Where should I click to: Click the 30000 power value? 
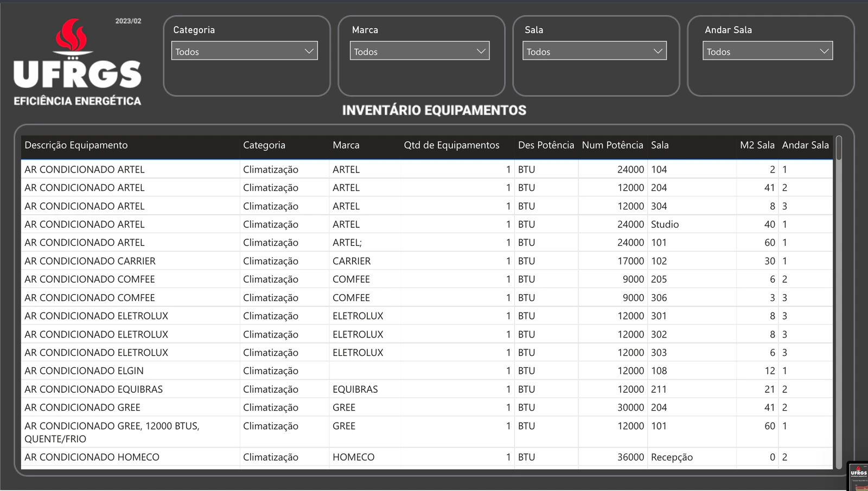coord(630,407)
